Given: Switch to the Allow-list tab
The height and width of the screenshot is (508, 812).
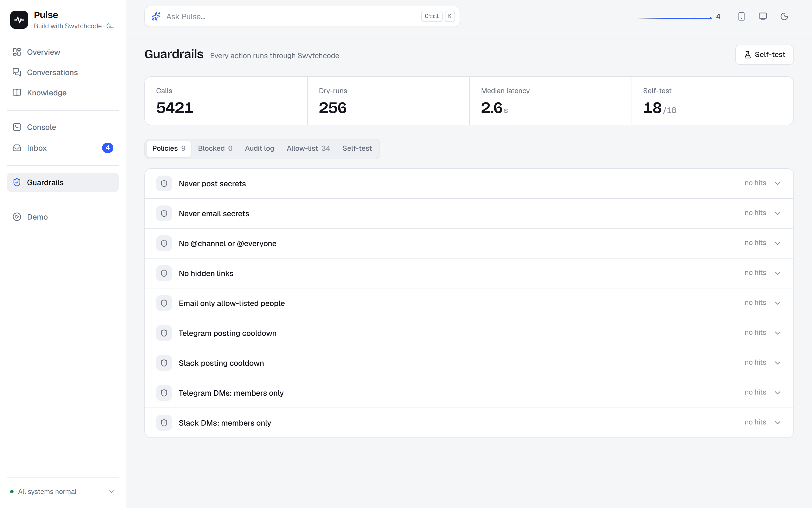Looking at the screenshot, I should (x=308, y=148).
